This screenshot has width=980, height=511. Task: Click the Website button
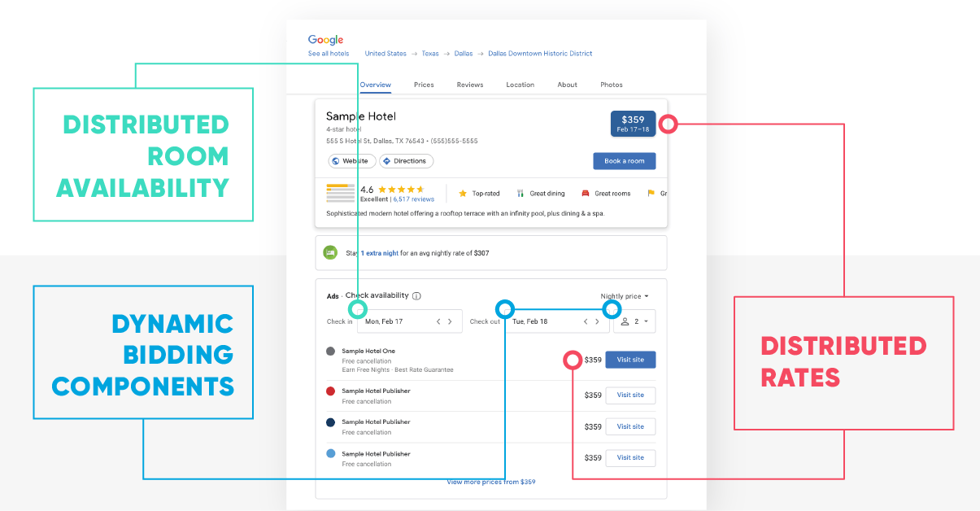352,161
